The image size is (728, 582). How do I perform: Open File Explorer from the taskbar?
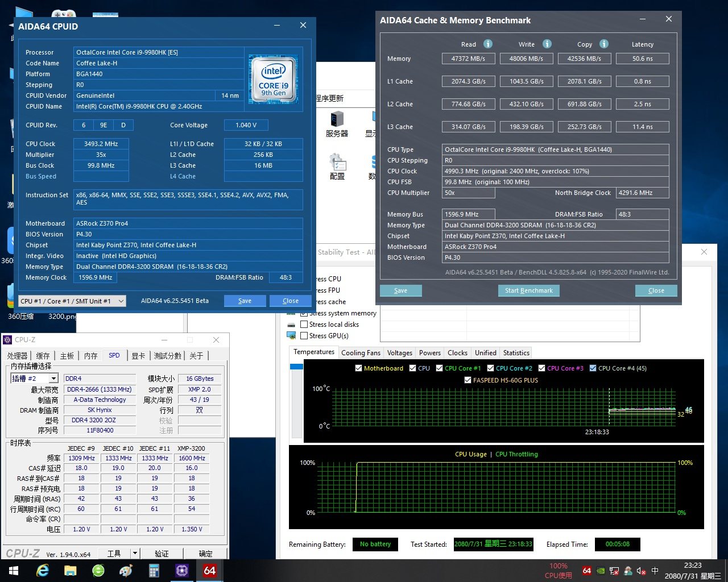click(x=71, y=571)
